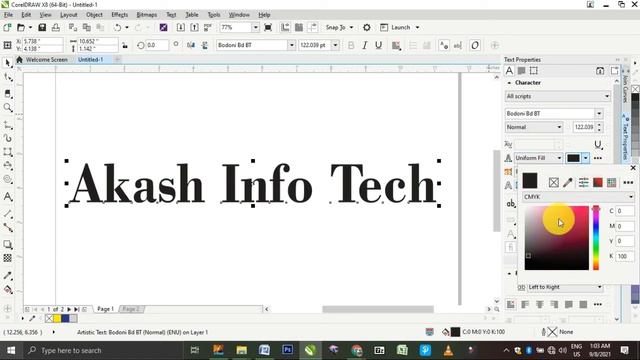Toggle color viewers red square icon
Viewport: 640px width, 360px height.
point(598,182)
